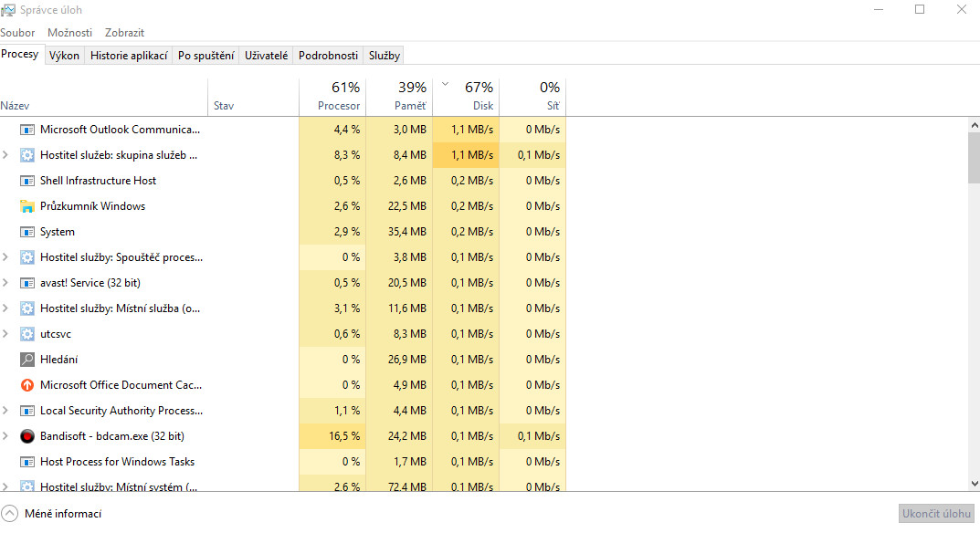Screen dimensions: 980x533
Task: Expand Local Security Authority Process row
Action: pos(5,411)
